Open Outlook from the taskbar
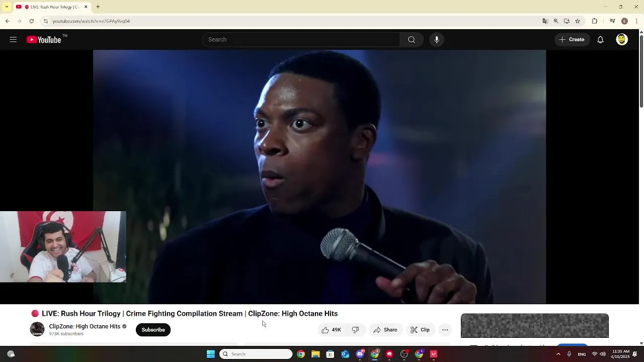 (345, 354)
